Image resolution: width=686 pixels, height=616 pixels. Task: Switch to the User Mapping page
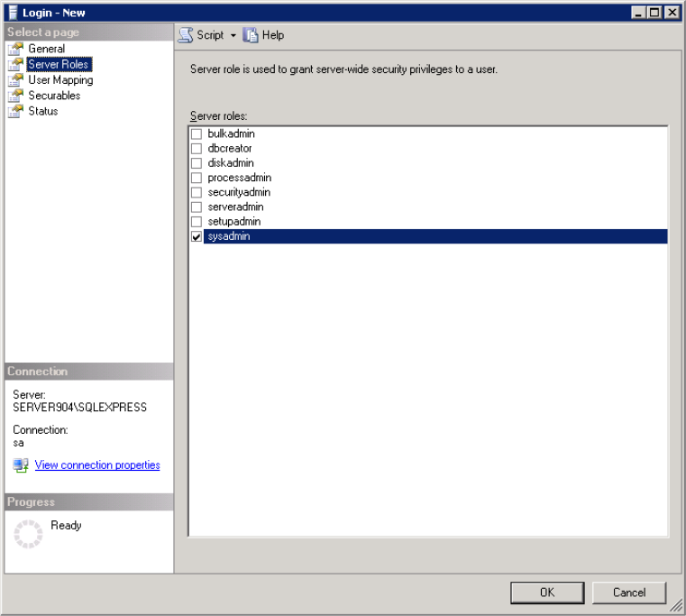pos(60,80)
